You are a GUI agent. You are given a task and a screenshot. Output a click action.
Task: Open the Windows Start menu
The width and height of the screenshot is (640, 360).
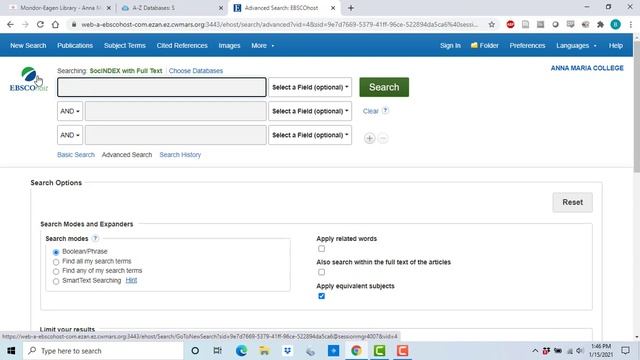[x=11, y=351]
